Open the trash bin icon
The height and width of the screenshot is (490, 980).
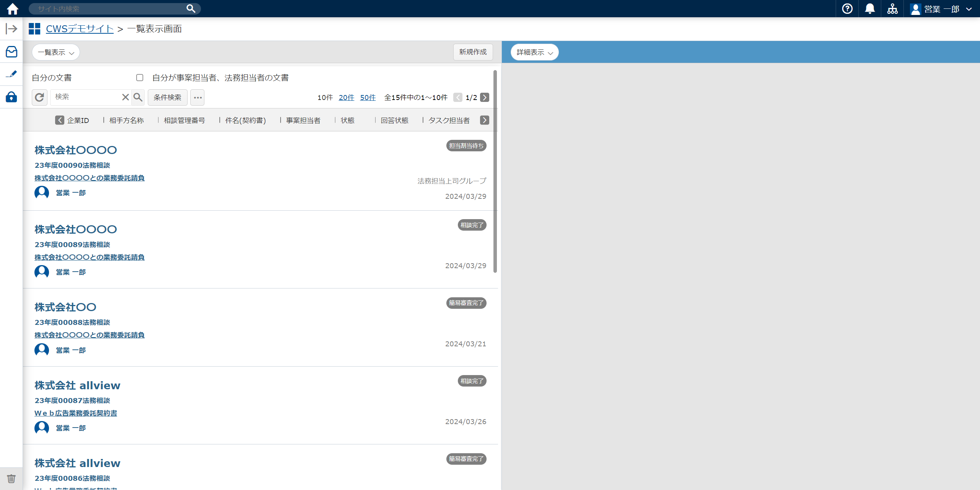pos(11,479)
